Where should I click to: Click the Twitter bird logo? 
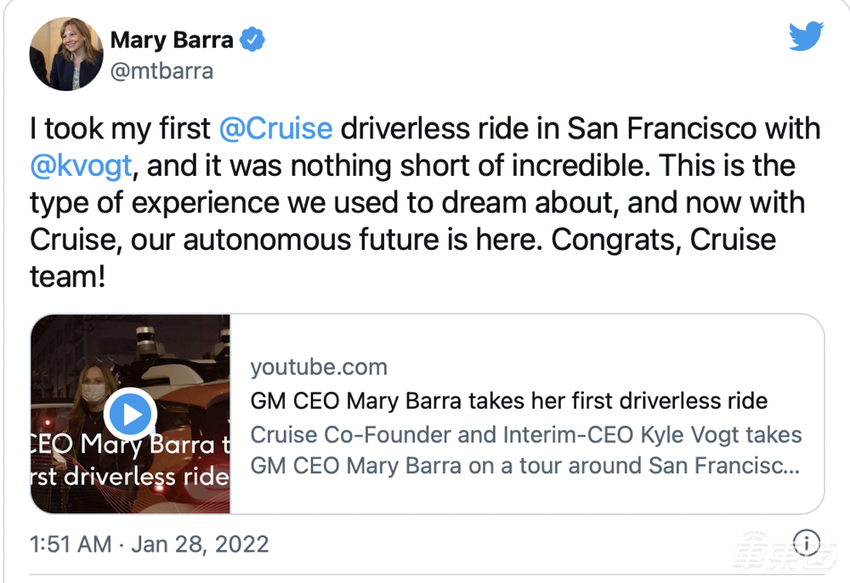(x=806, y=36)
